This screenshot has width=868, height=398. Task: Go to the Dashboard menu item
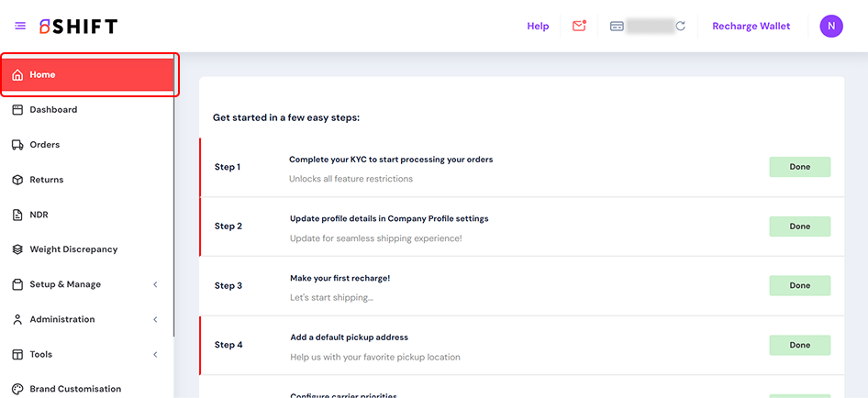(x=53, y=110)
